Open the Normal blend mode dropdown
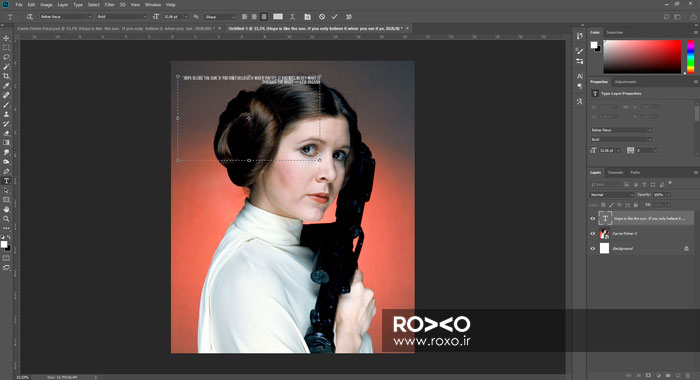The width and height of the screenshot is (700, 380). pos(612,195)
